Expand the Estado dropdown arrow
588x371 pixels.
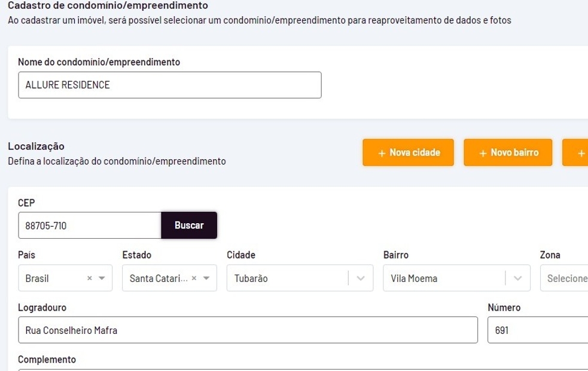[x=206, y=278]
